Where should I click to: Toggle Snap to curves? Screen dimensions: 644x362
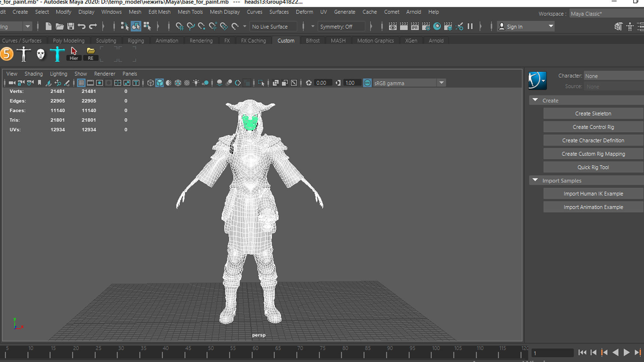pos(191,26)
